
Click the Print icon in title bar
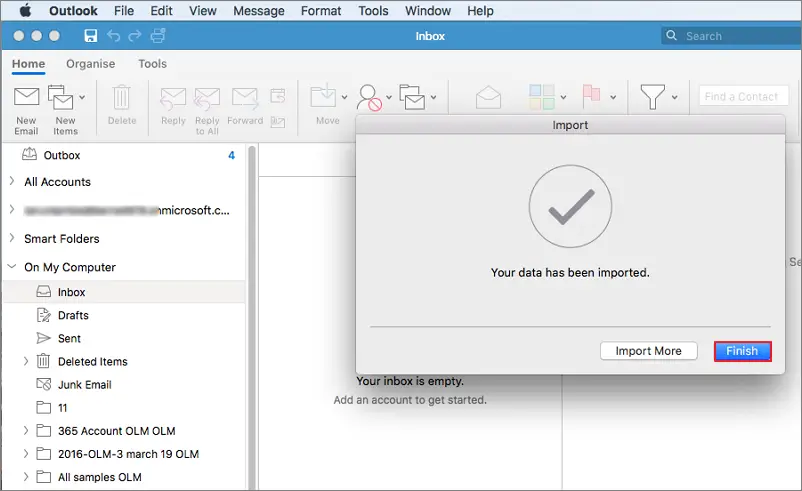click(x=158, y=36)
